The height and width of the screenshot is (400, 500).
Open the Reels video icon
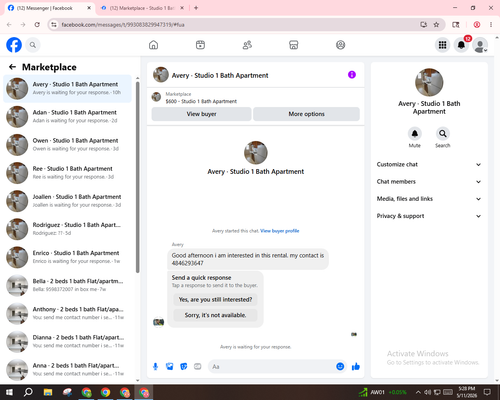click(x=200, y=45)
